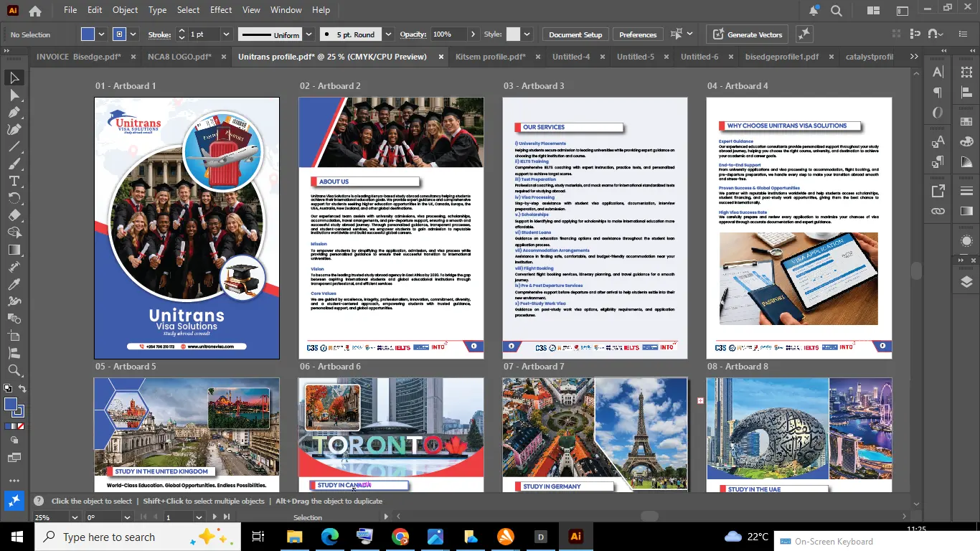This screenshot has width=980, height=551.
Task: Expand the opacity arrow
Action: 473,34
